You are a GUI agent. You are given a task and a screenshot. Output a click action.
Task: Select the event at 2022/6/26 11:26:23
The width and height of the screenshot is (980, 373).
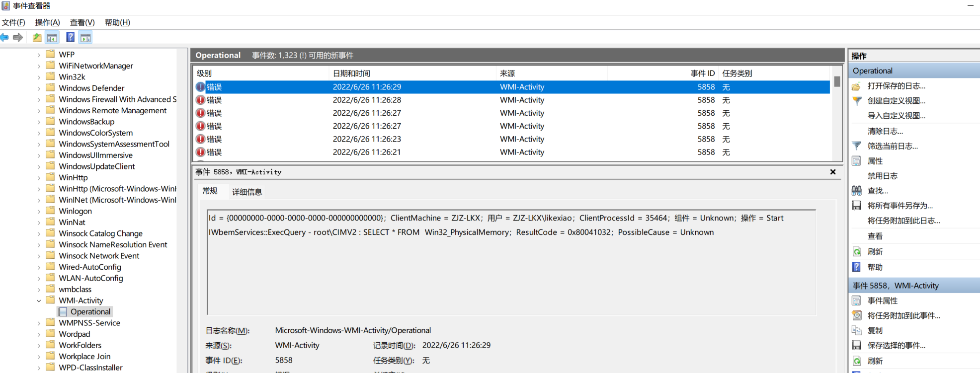pos(512,139)
